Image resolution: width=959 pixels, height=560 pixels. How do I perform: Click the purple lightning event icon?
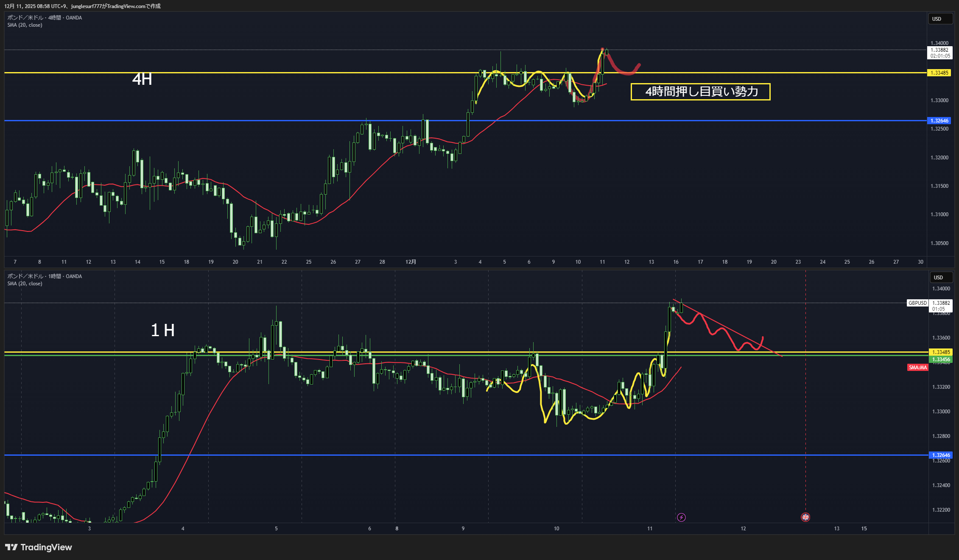point(681,517)
